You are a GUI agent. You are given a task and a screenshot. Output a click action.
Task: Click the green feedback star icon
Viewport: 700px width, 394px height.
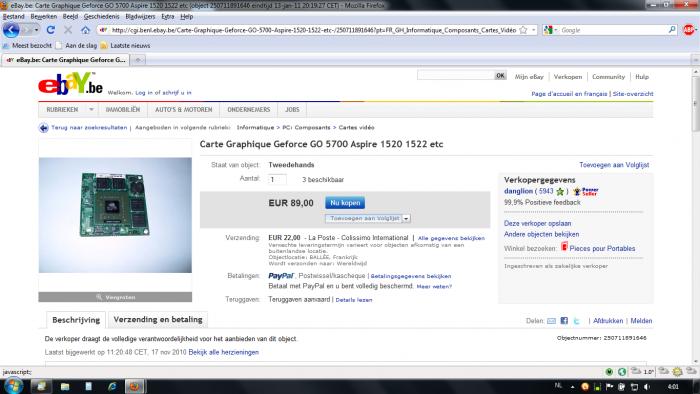click(560, 191)
